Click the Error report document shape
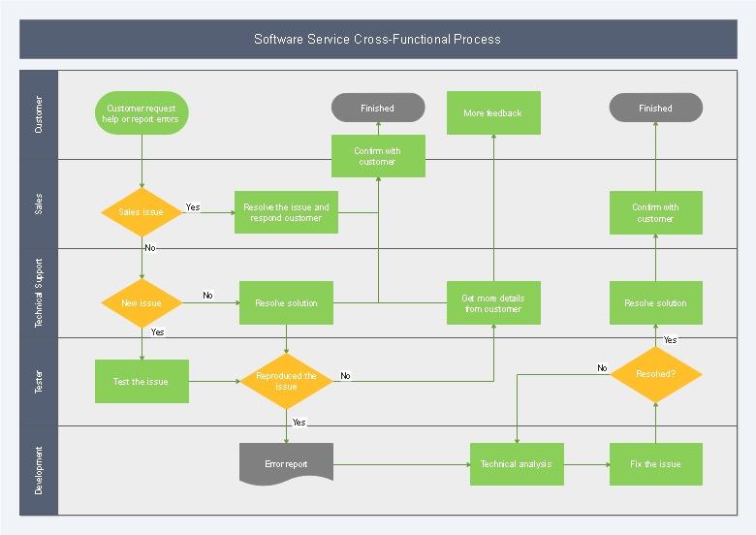The height and width of the screenshot is (535, 756). click(x=286, y=464)
